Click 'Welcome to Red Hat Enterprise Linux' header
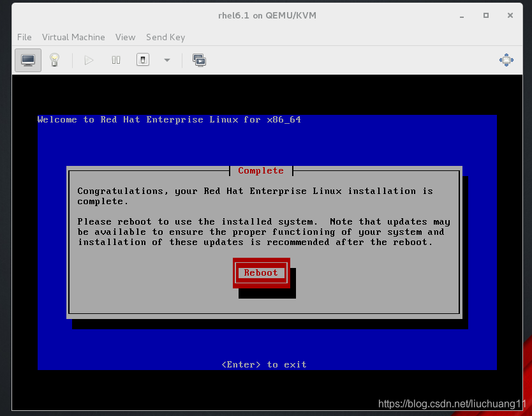 point(169,119)
